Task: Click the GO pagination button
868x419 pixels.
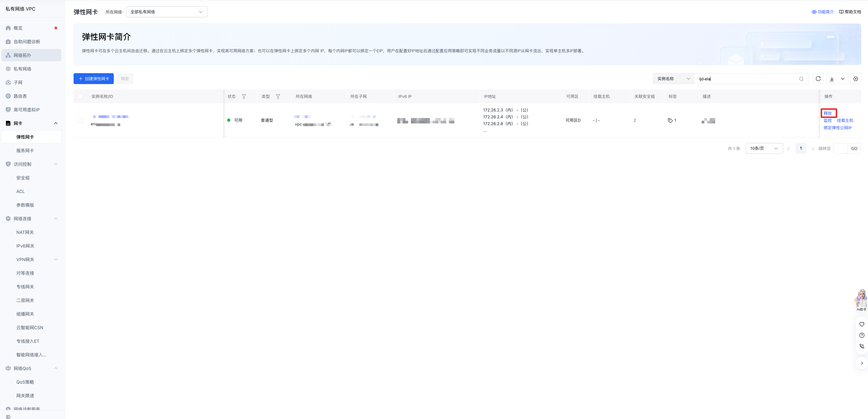Action: point(854,148)
